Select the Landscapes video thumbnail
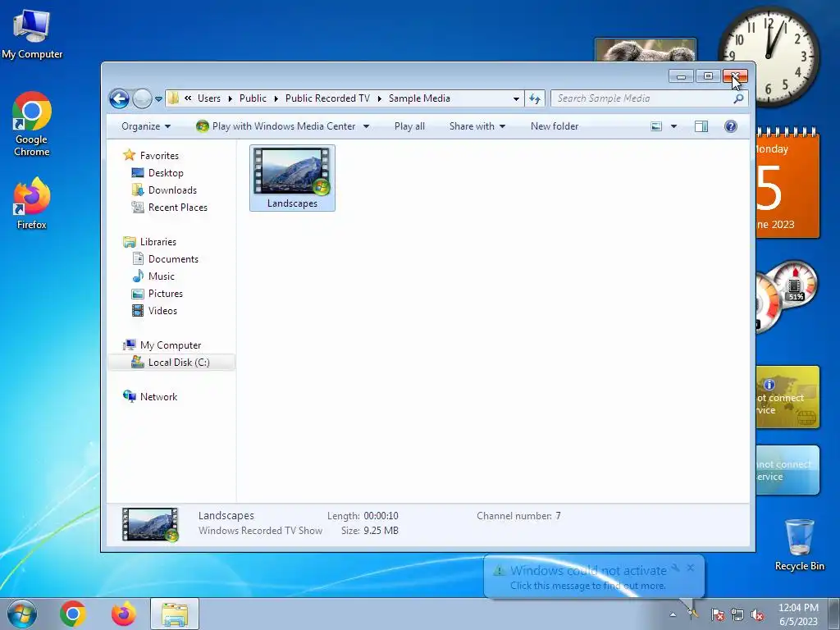 tap(293, 178)
